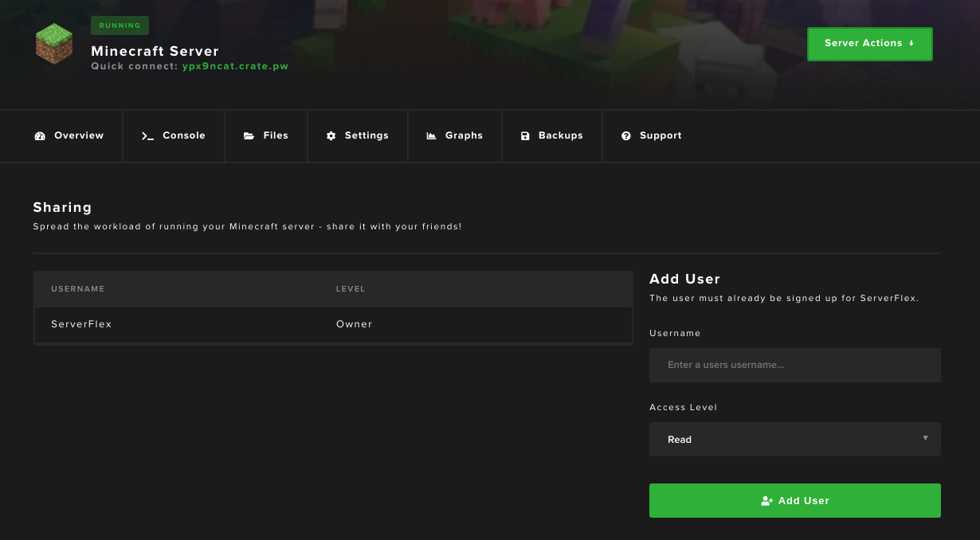This screenshot has width=980, height=540.
Task: Click the Graphs chart icon
Action: [x=432, y=136]
